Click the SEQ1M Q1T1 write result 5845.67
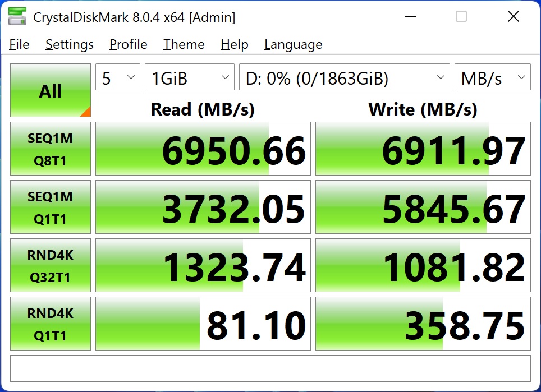Viewport: 541px width, 392px height. tap(423, 207)
